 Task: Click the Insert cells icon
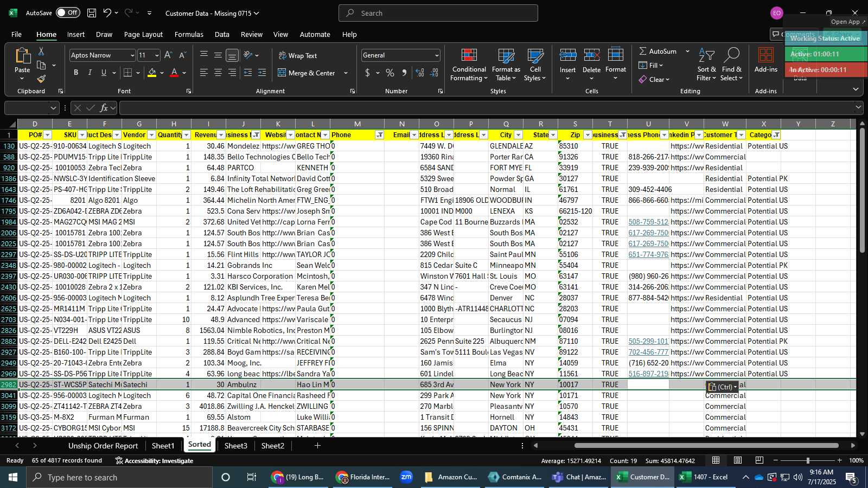(567, 56)
